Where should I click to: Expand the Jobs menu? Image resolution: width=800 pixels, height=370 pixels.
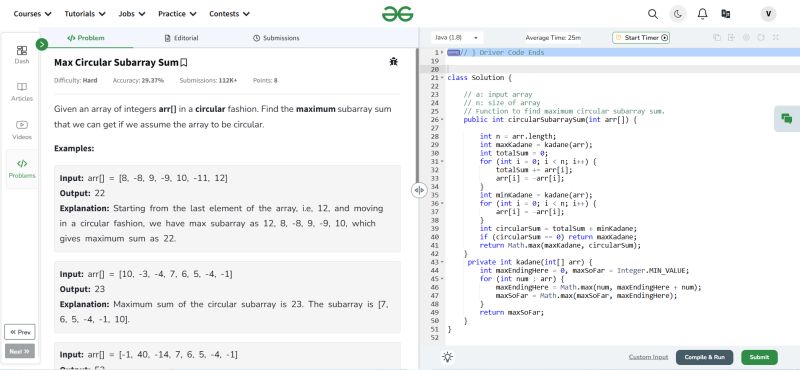[x=132, y=14]
